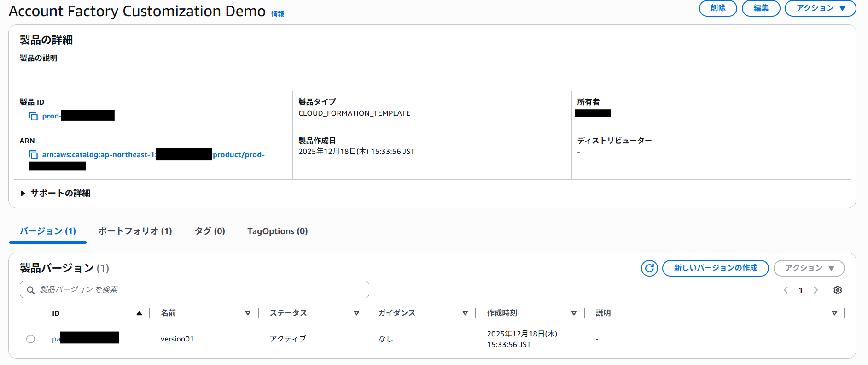Copy the product ID using copy icon
Screen dimensions: 868x365
33,116
